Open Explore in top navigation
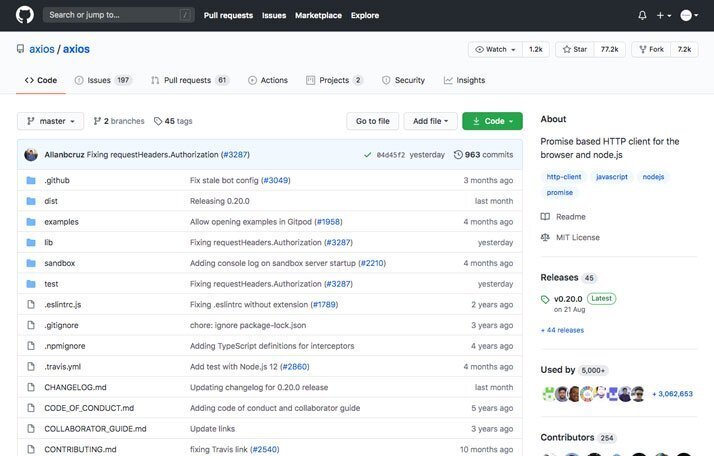Viewport: 714px width, 456px height. tap(365, 15)
